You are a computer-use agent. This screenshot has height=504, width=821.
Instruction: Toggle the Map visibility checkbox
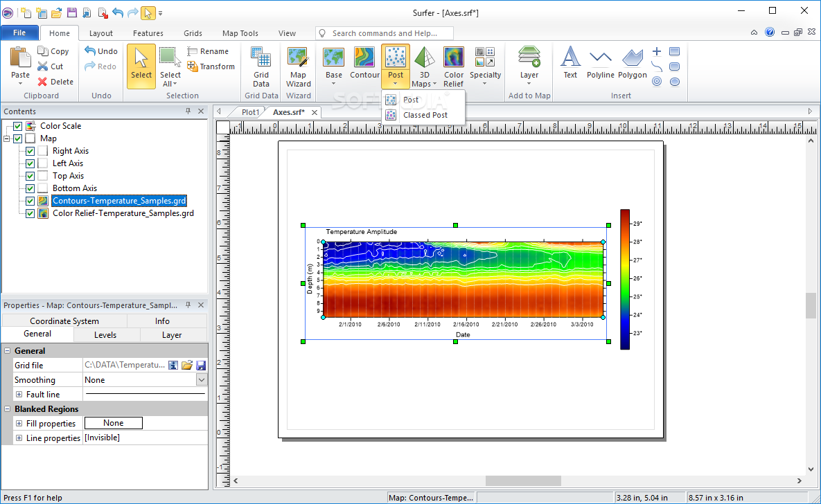point(18,138)
